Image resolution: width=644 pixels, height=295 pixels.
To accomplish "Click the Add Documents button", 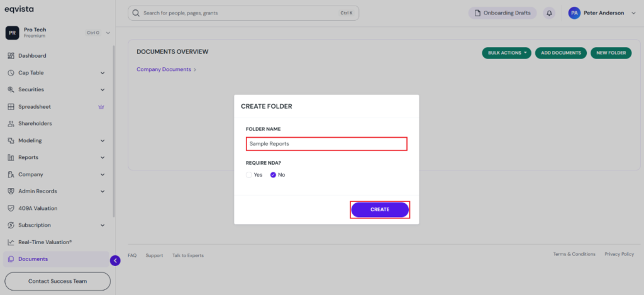I will (x=560, y=53).
